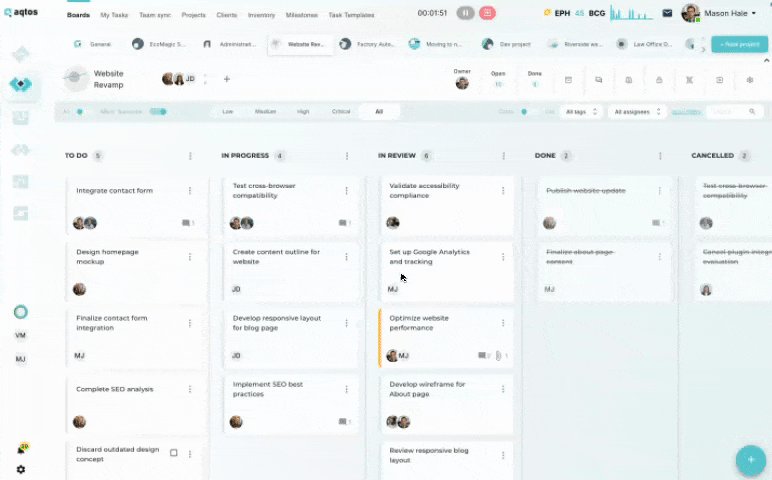Viewport: 772px width, 480px height.
Task: Open the aqtos logo home
Action: [x=21, y=12]
